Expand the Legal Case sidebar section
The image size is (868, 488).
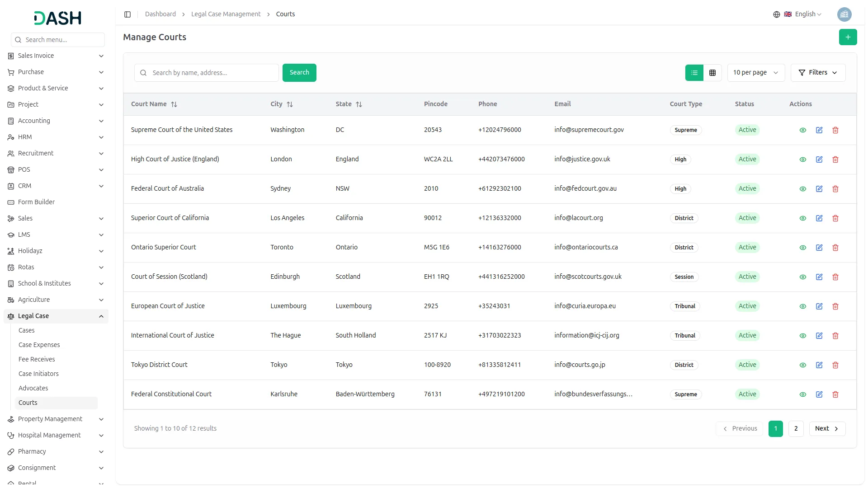point(55,316)
